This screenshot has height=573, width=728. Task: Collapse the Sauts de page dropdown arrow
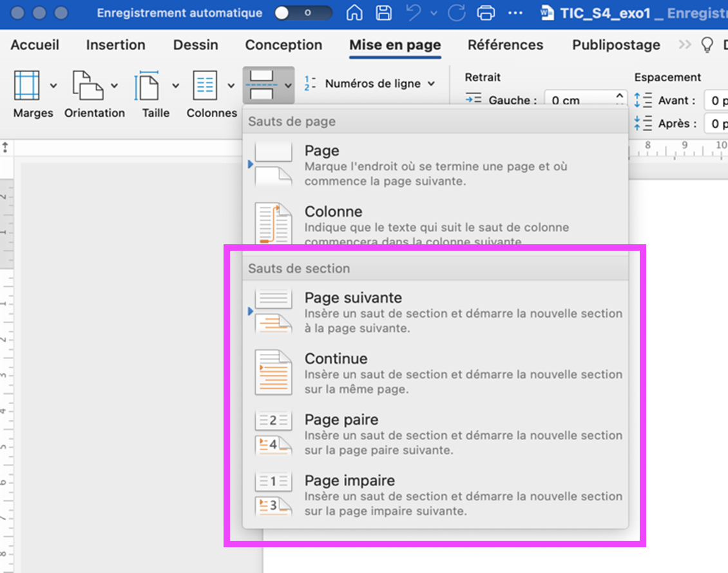(288, 86)
